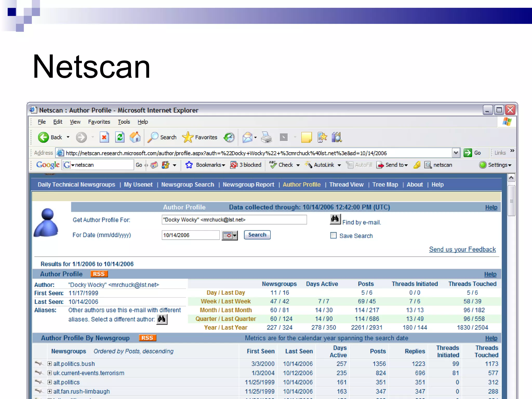
Task: Click Send us your Feedback link
Action: 462,249
